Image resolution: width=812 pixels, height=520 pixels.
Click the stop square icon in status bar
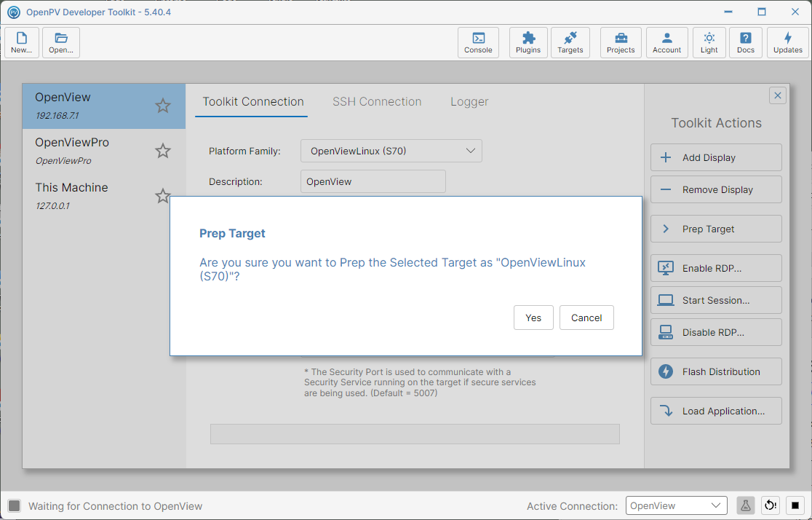click(x=795, y=505)
